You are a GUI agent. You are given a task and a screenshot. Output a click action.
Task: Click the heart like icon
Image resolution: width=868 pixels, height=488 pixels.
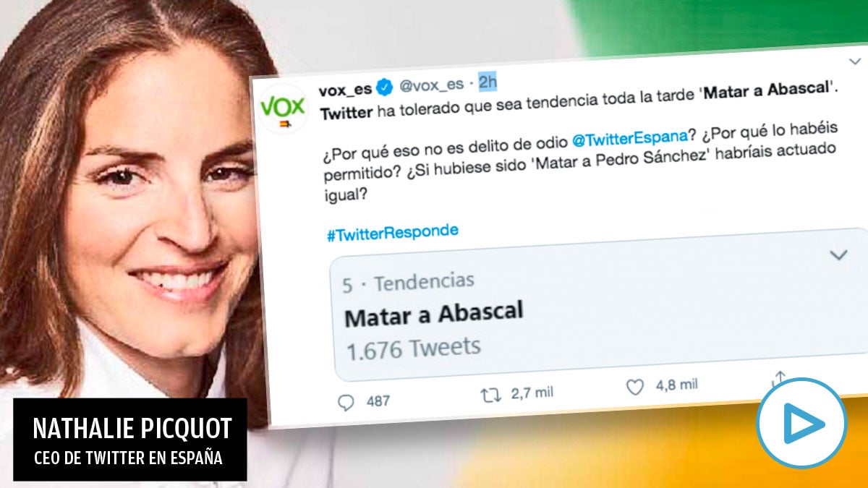pyautogui.click(x=634, y=388)
